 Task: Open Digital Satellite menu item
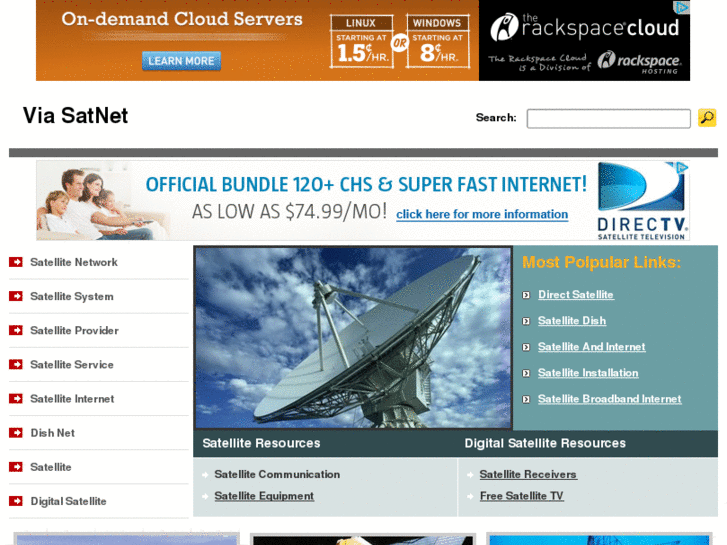(68, 501)
